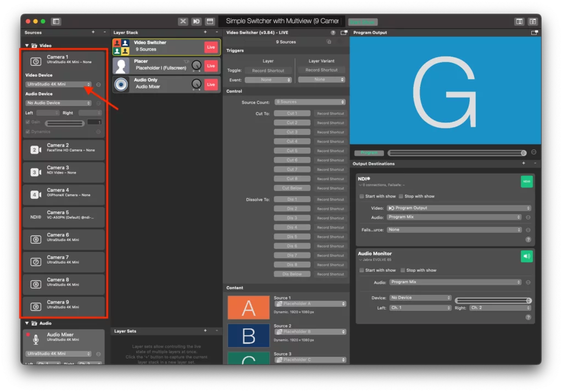Screen dimensions: 562x392
Task: Open the Video Device UltraStudio 4K Mini dropdown
Action: pos(58,85)
